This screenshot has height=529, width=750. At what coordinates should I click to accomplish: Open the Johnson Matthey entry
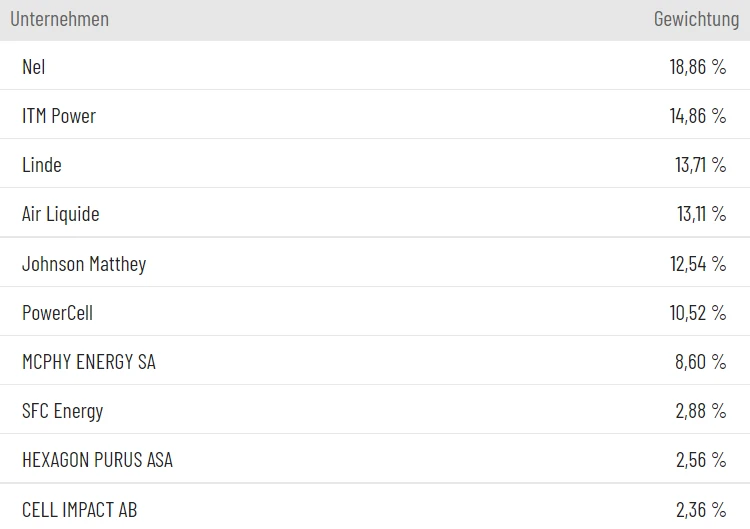point(84,264)
